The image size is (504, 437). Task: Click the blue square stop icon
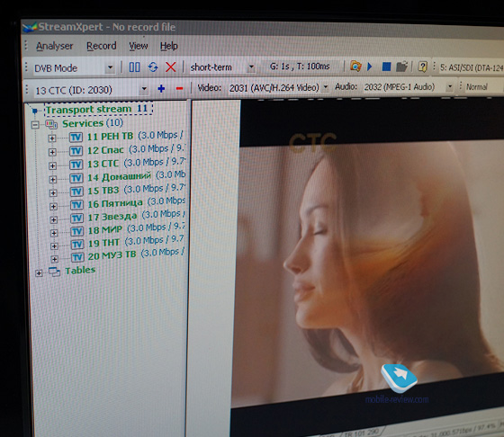(x=386, y=67)
